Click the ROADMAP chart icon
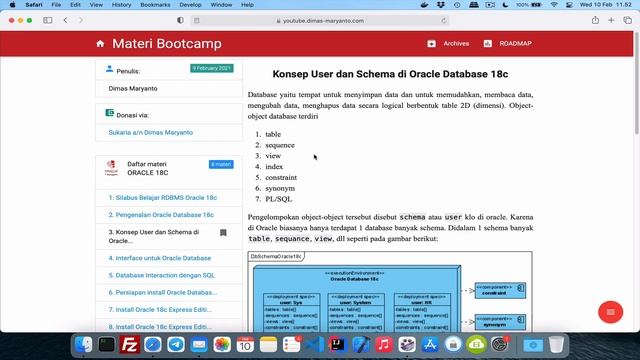The image size is (640, 360). pos(487,43)
